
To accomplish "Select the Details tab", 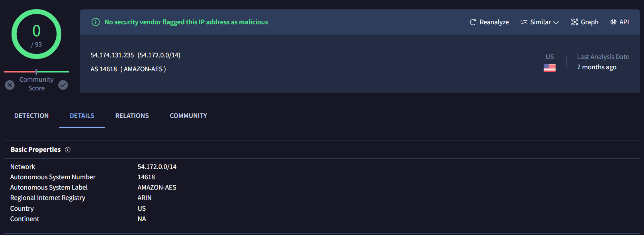I will pyautogui.click(x=82, y=116).
